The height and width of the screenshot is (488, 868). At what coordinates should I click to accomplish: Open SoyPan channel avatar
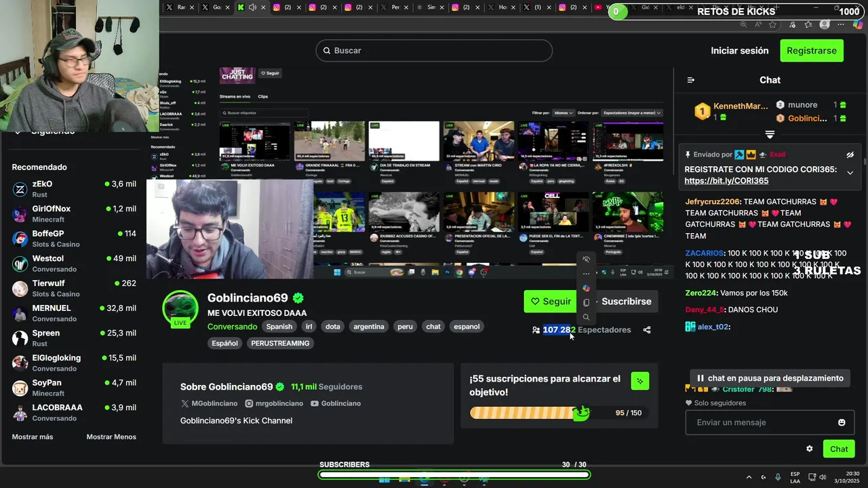(x=20, y=388)
